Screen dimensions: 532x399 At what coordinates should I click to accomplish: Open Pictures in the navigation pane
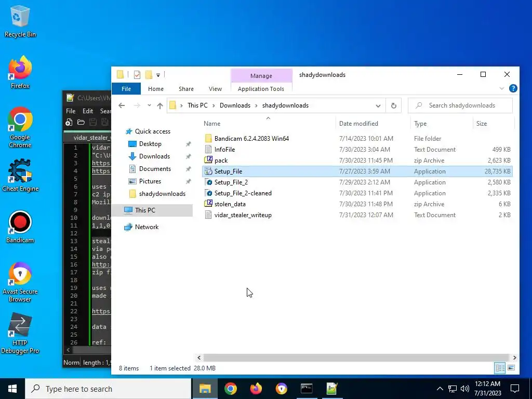point(150,181)
